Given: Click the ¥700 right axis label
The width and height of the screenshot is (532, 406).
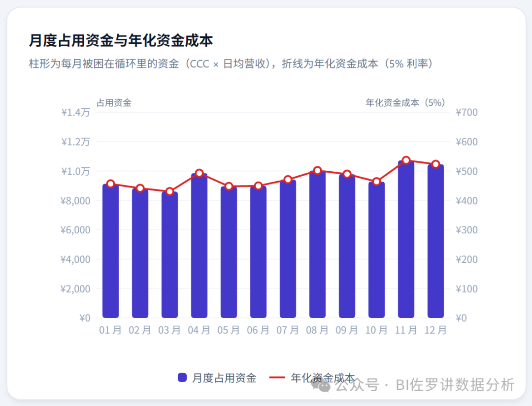Looking at the screenshot, I should pos(466,112).
